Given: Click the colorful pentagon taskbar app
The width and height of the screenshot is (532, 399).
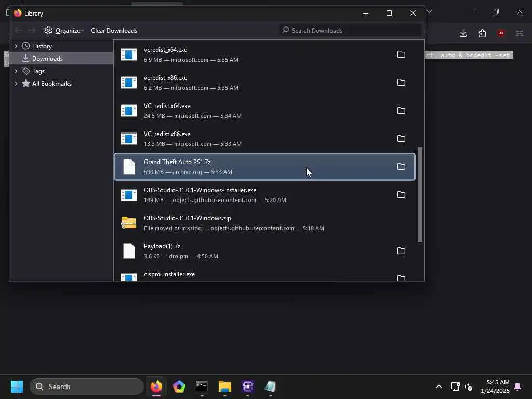Looking at the screenshot, I should [179, 387].
